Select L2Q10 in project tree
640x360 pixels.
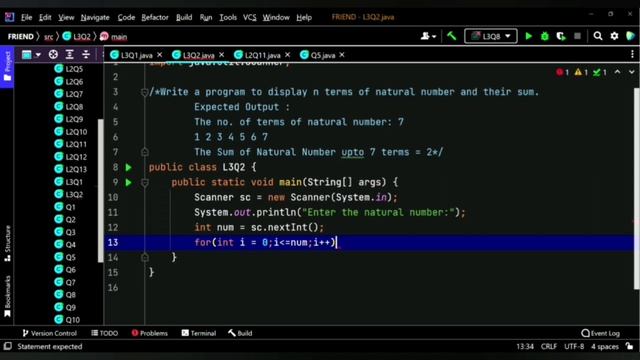tap(71, 131)
